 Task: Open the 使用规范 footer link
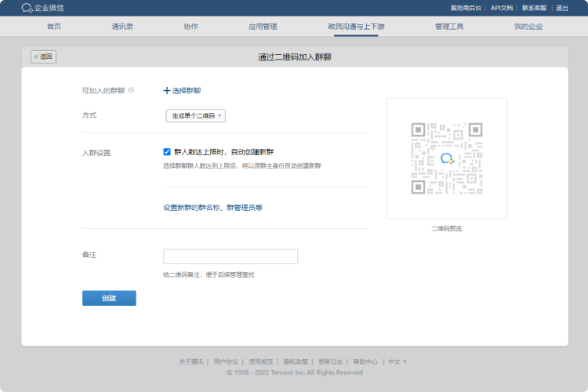[261, 361]
